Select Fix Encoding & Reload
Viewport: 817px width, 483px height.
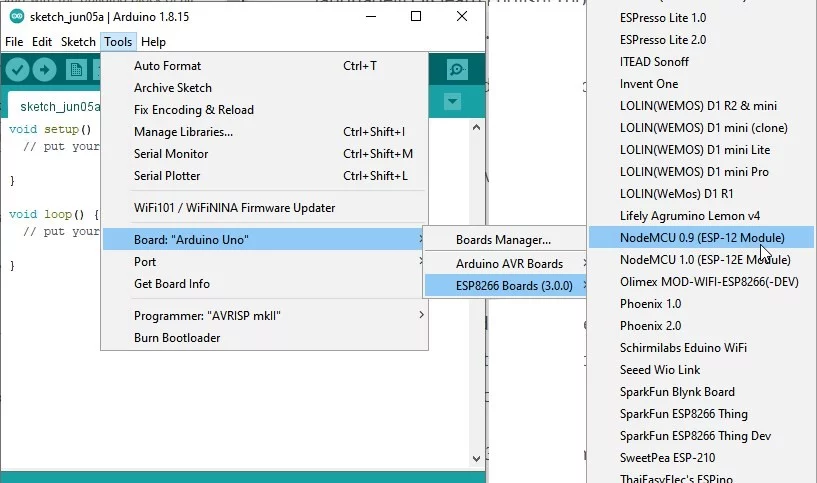265,109
